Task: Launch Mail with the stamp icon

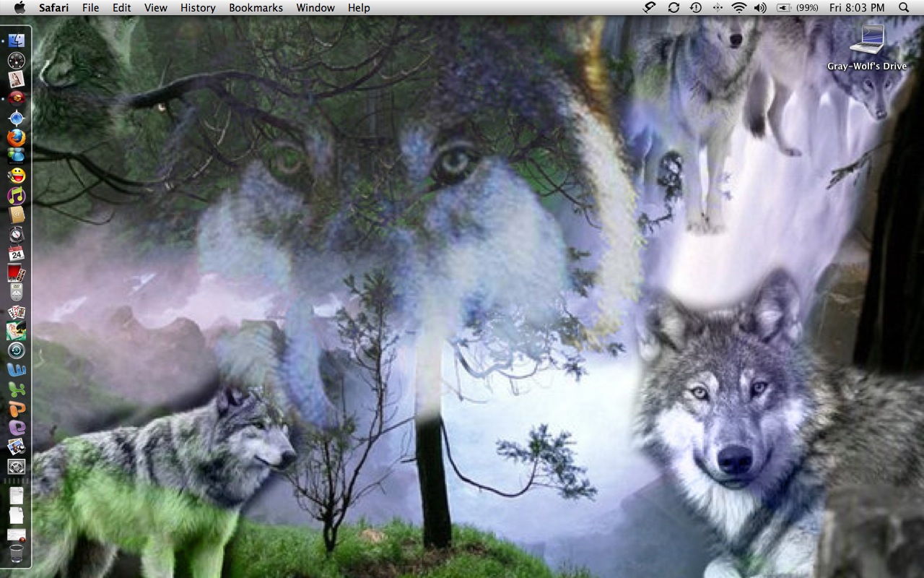Action: [x=17, y=79]
